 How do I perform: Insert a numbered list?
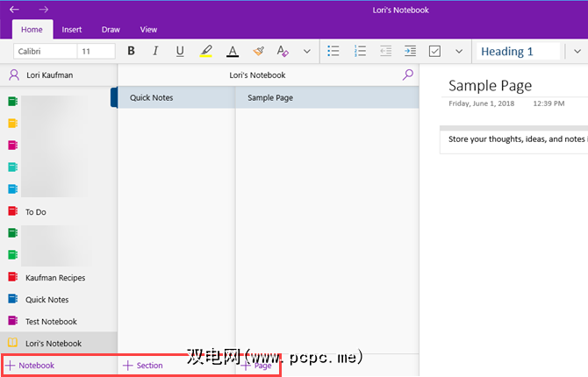pyautogui.click(x=359, y=51)
